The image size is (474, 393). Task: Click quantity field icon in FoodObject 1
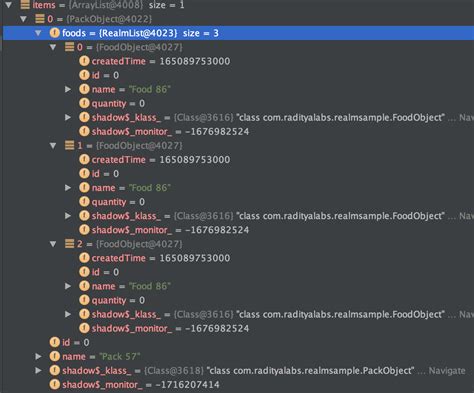[x=84, y=202]
